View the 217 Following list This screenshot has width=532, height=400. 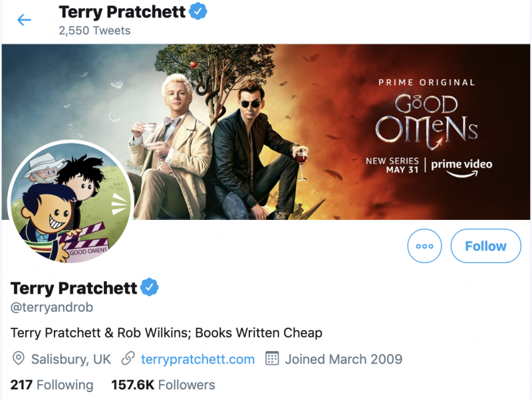[52, 385]
